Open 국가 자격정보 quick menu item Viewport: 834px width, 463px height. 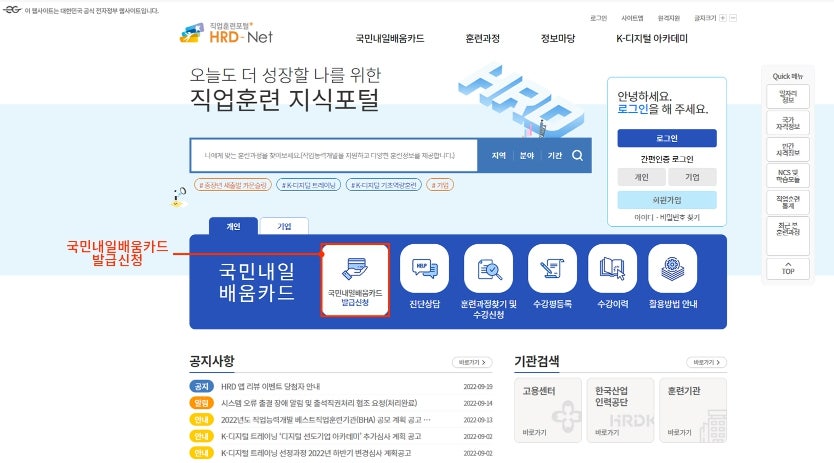point(788,123)
